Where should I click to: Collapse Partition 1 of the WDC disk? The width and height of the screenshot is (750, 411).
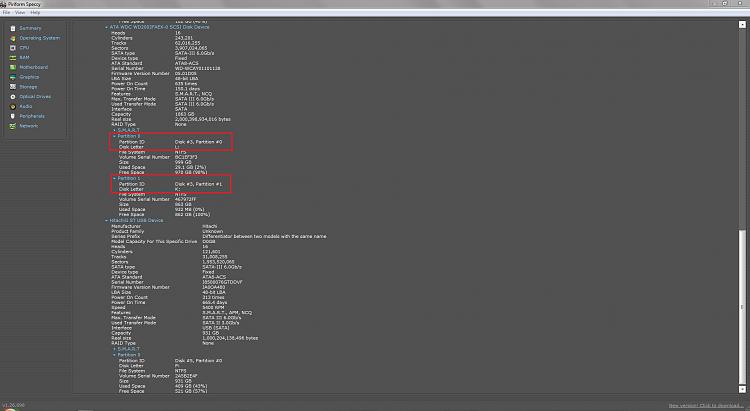pos(114,178)
